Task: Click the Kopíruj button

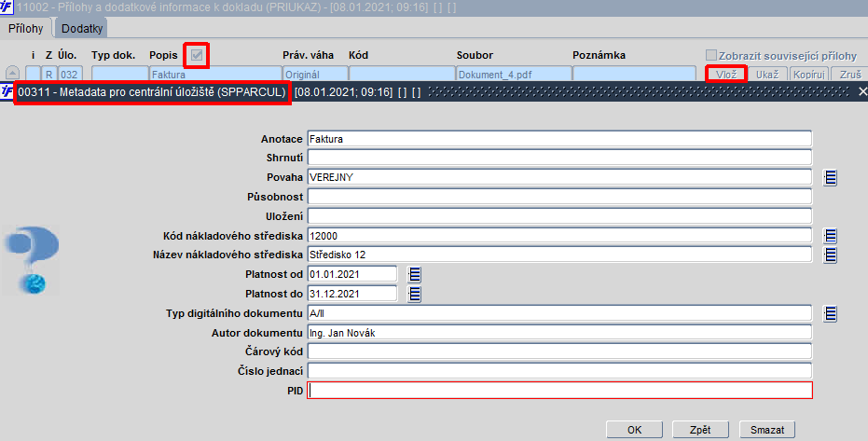Action: point(808,75)
